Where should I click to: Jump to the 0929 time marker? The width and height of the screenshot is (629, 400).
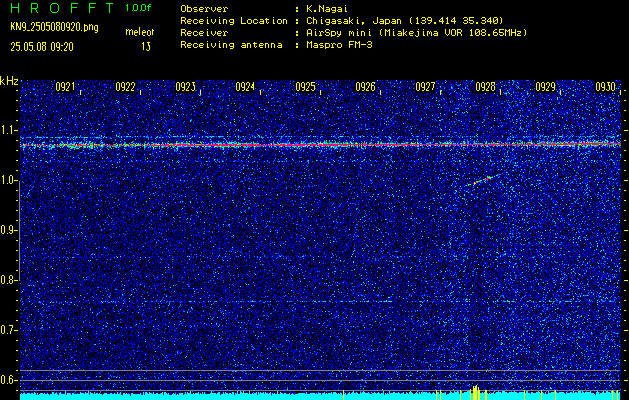pos(546,87)
